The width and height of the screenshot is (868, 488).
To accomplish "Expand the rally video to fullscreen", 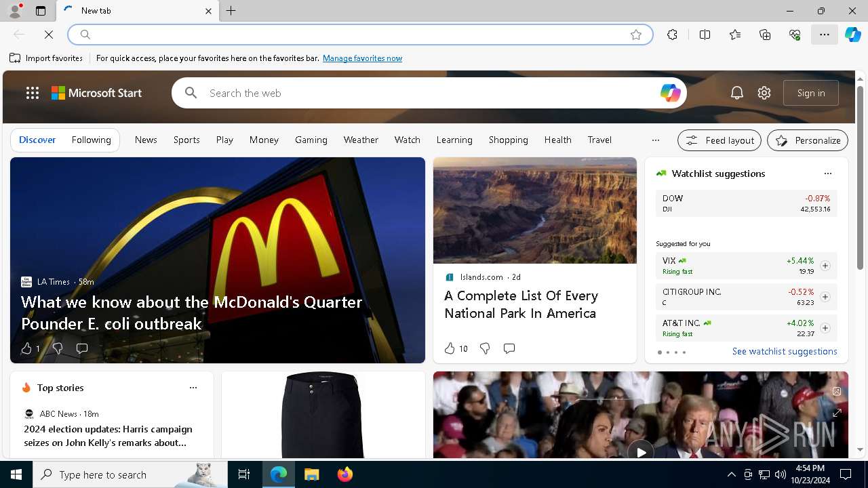I will pyautogui.click(x=837, y=413).
